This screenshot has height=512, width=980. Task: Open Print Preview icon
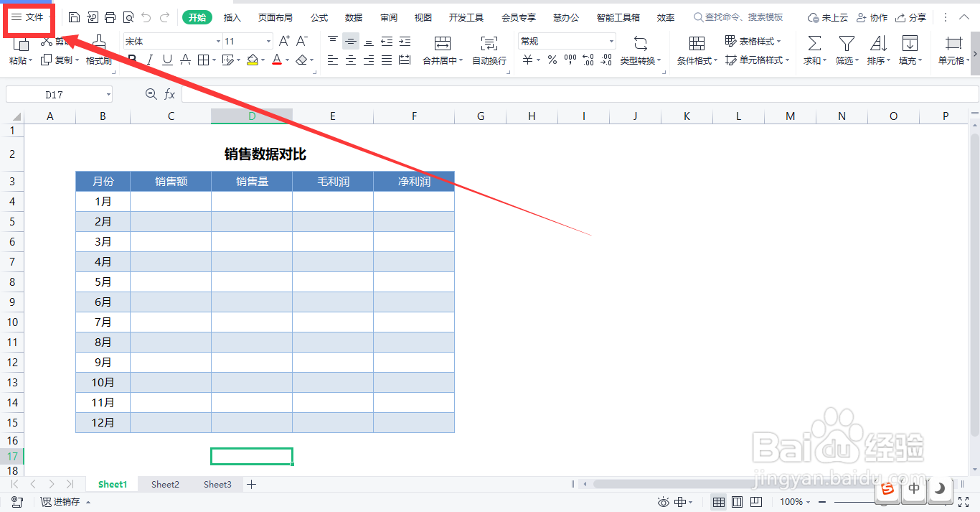(x=128, y=17)
